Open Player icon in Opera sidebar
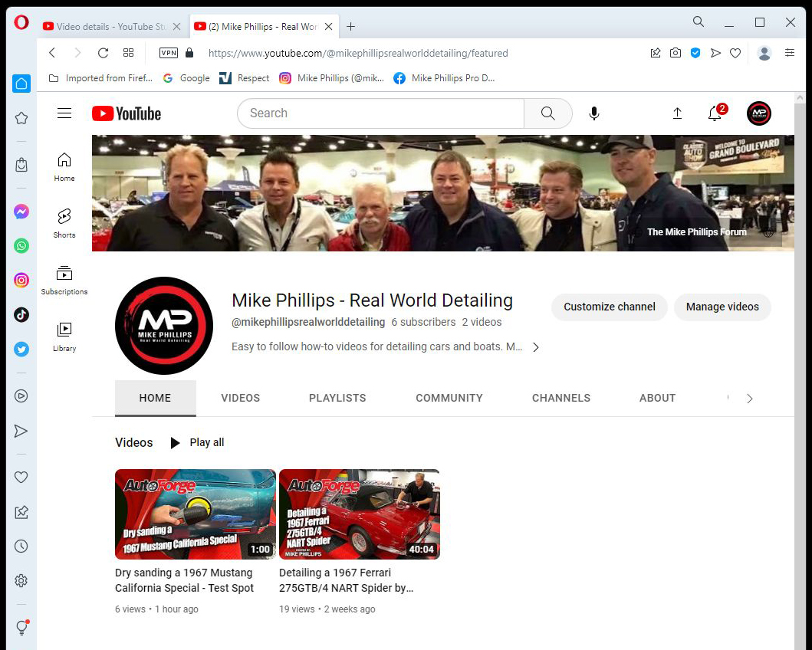This screenshot has height=650, width=812. 21,396
